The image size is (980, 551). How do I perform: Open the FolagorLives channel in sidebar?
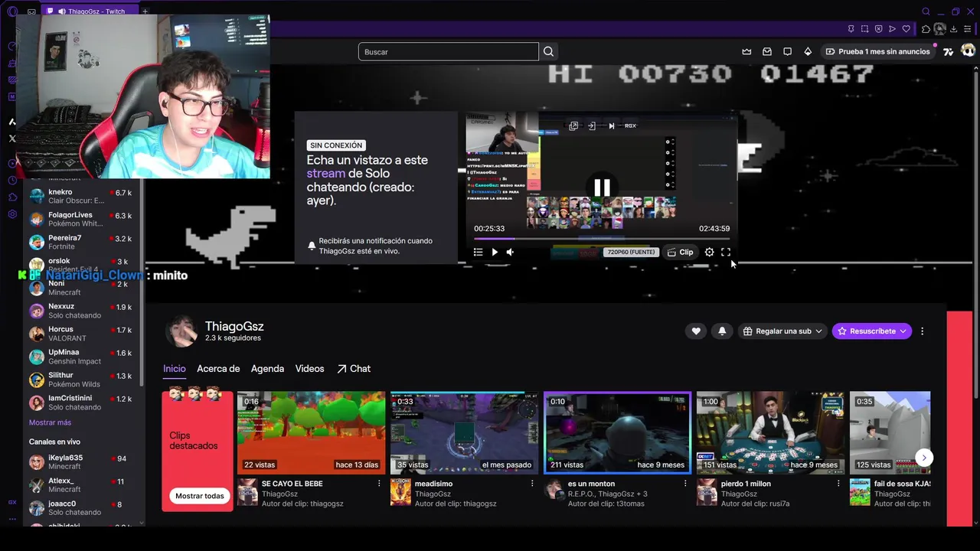(x=83, y=220)
